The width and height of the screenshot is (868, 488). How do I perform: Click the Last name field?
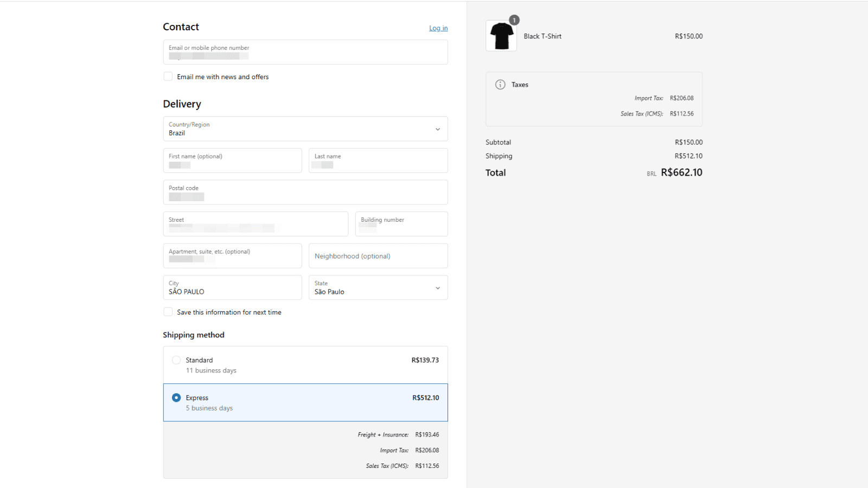tap(378, 160)
